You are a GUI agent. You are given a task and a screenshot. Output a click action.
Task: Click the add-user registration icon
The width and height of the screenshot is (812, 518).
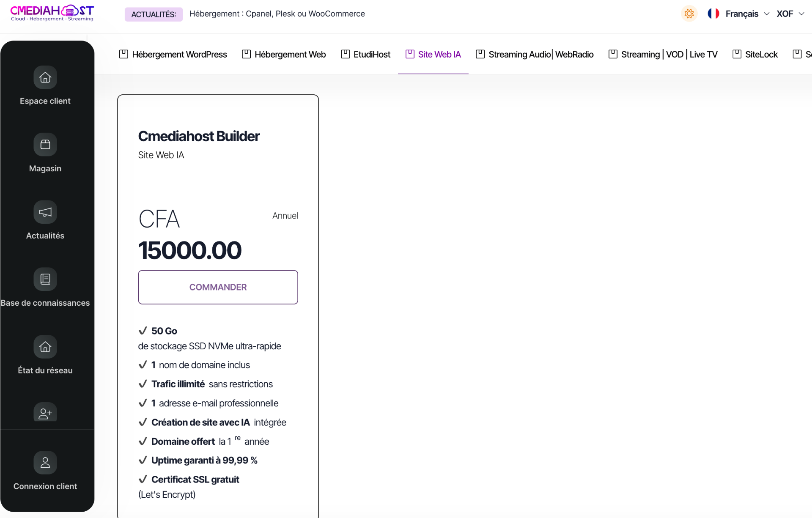(45, 413)
